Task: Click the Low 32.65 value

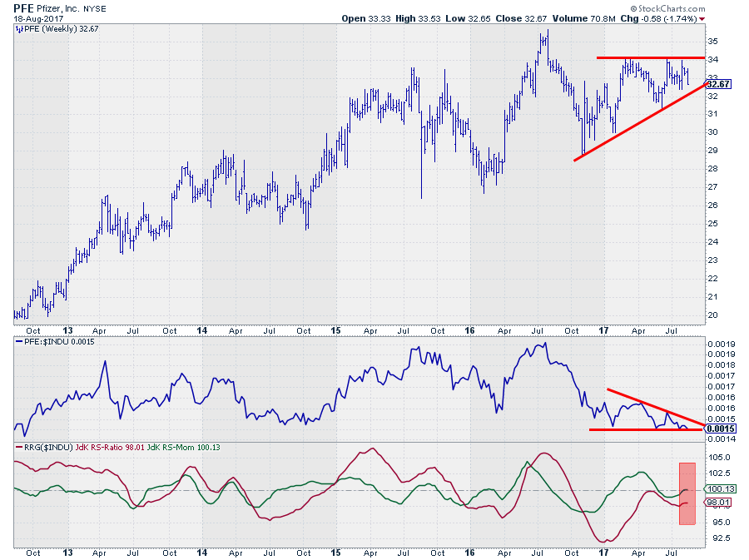Action: point(468,18)
